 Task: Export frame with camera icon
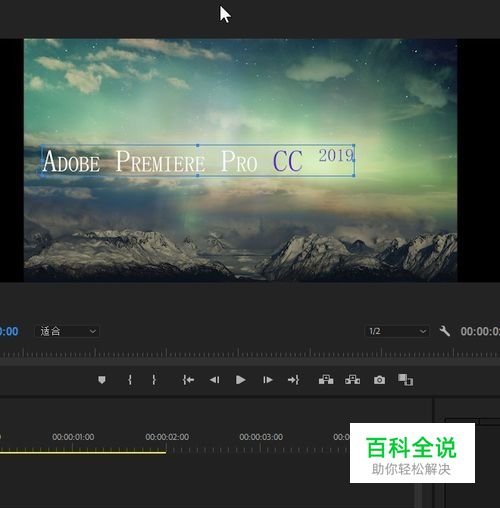pyautogui.click(x=379, y=380)
